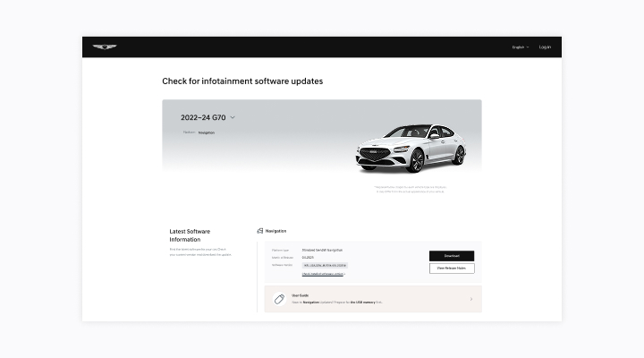Open View Release Notes

[x=452, y=268]
